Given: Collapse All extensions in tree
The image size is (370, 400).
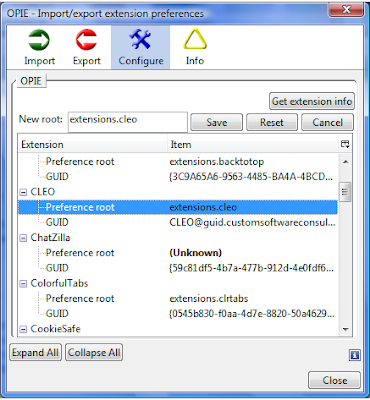Looking at the screenshot, I should 94,352.
